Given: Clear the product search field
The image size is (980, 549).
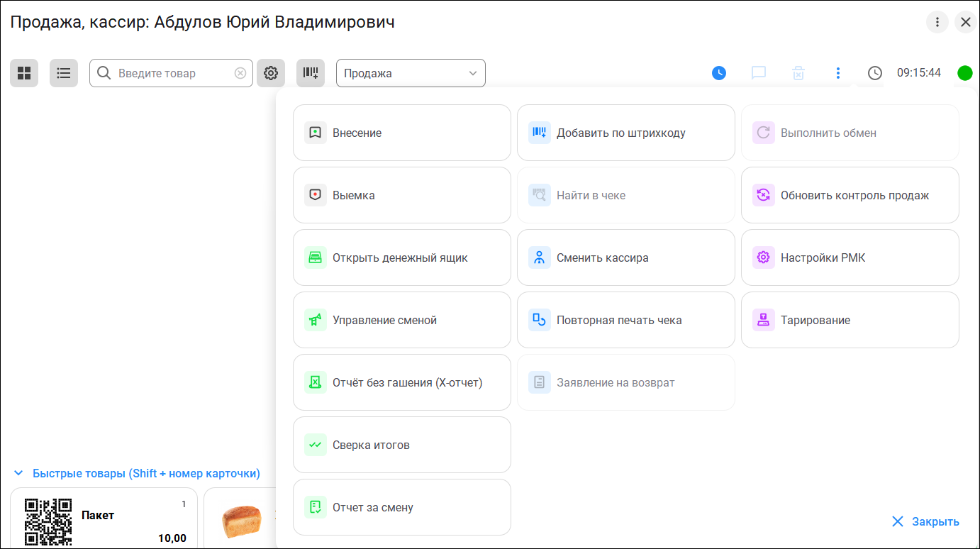Looking at the screenshot, I should pyautogui.click(x=240, y=73).
